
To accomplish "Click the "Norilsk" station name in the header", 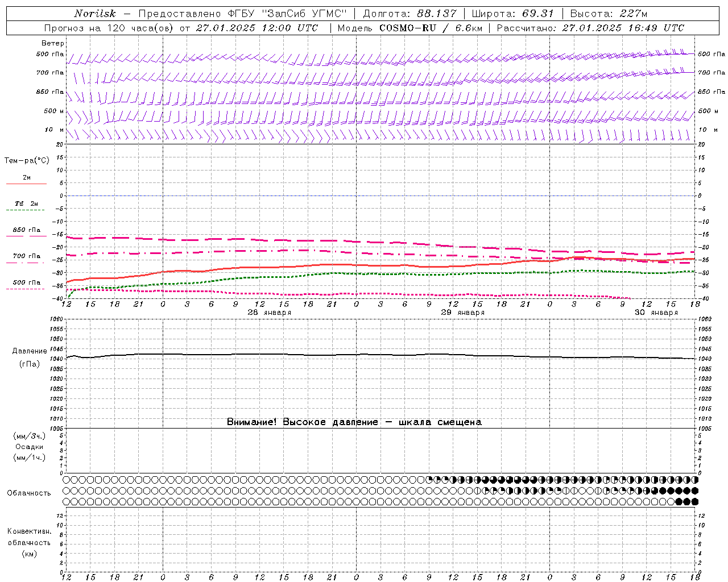I will 95,14.
